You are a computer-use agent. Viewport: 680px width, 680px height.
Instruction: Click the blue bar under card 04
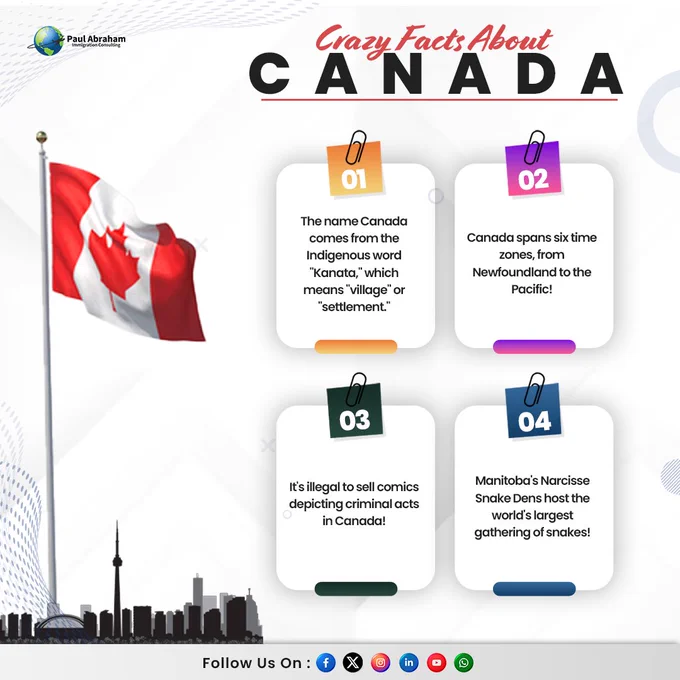click(534, 588)
